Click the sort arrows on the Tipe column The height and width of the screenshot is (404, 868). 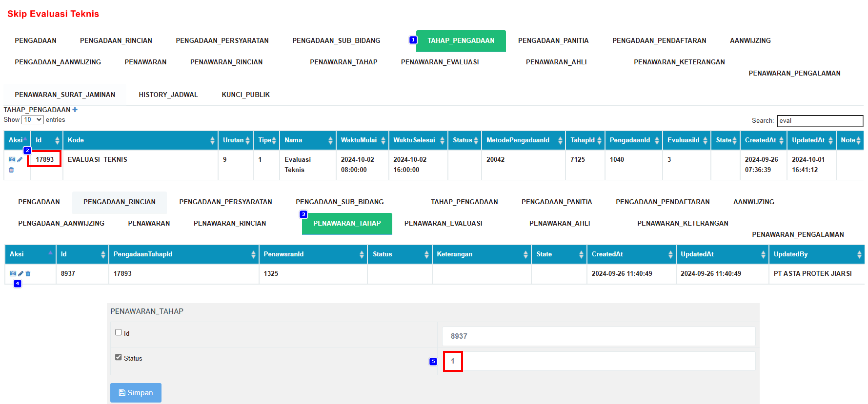tap(274, 140)
